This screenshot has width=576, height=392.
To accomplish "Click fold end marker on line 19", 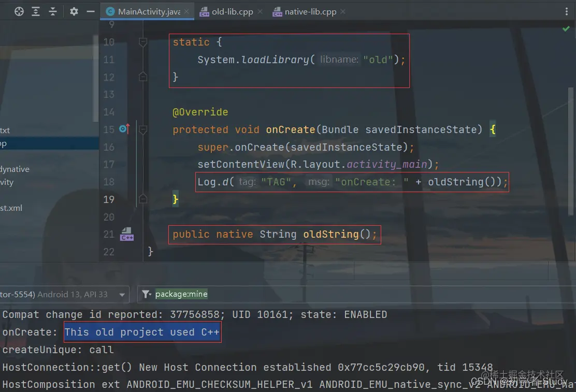I will pos(143,199).
